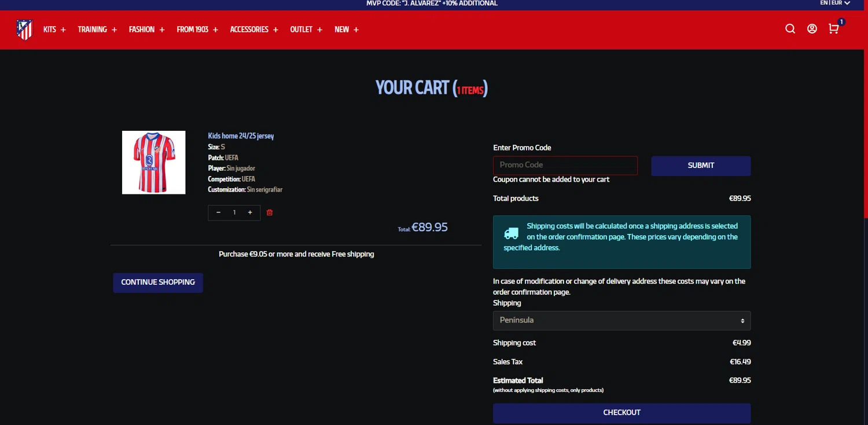The image size is (868, 425).
Task: Select the Shipping cost €4.99 value
Action: [741, 343]
